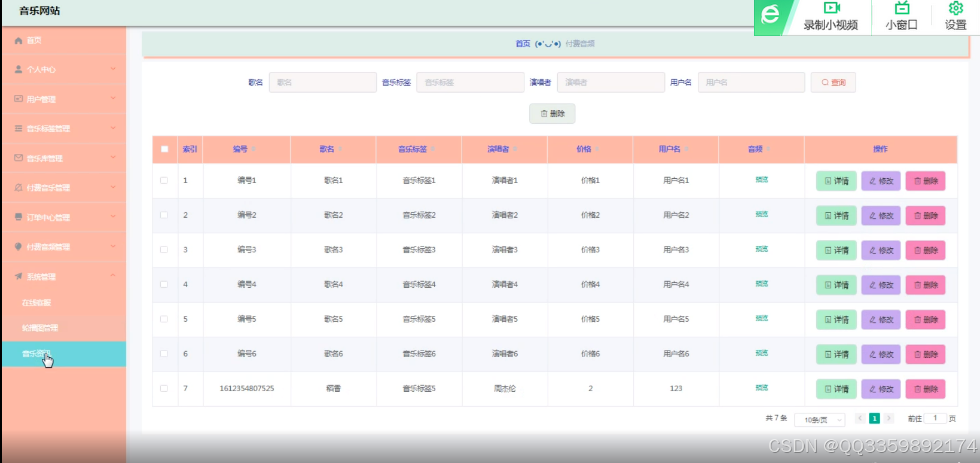Go to previous page arrow in pagination
This screenshot has height=463, width=980.
click(x=860, y=418)
